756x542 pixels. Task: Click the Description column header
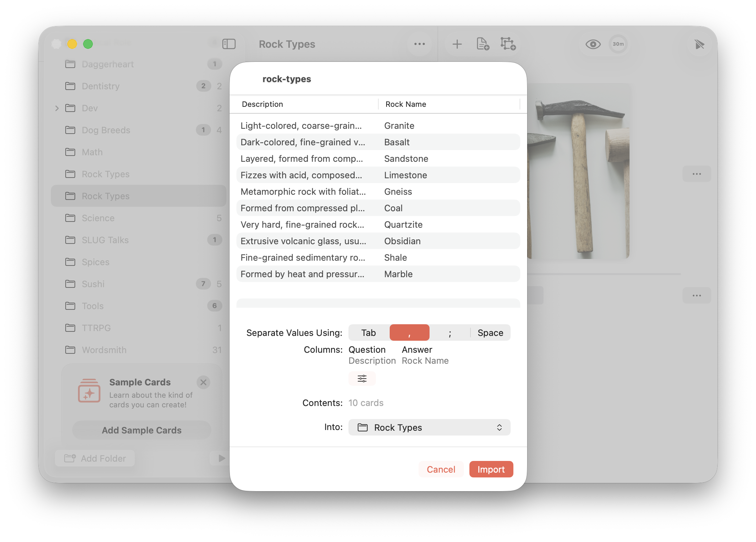click(x=263, y=104)
